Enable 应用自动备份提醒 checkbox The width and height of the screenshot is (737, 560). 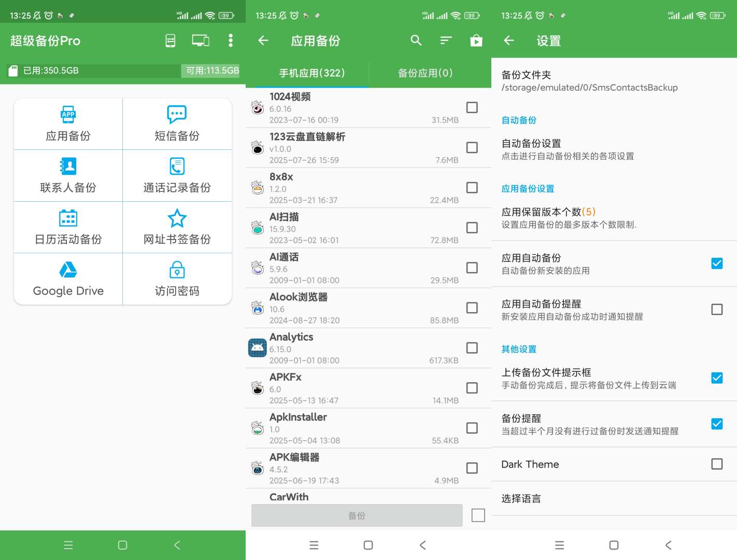[x=717, y=310]
